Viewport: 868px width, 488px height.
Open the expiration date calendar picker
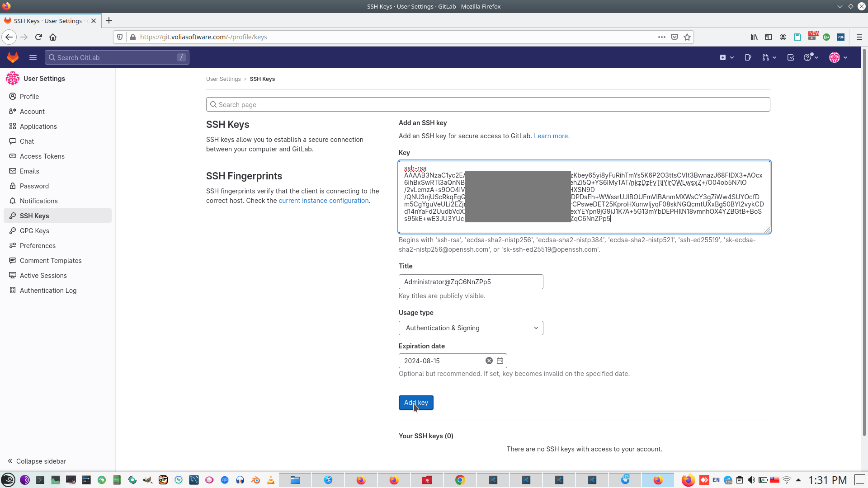500,361
